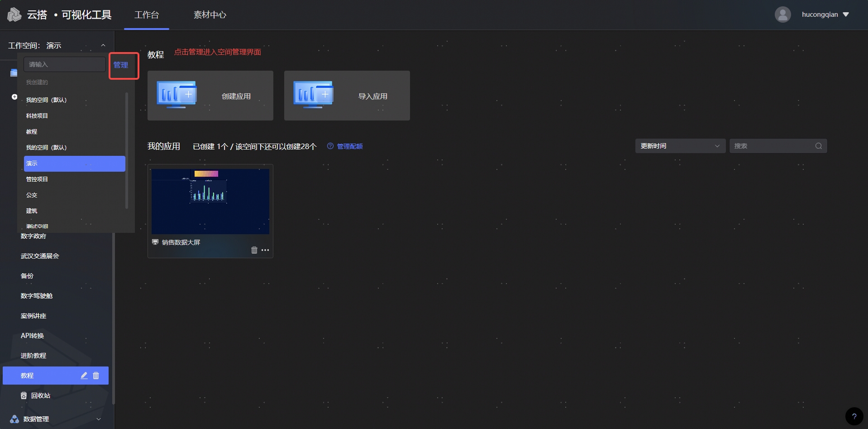This screenshot has height=429, width=868.
Task: Click the question mark icon beside 管理配额
Action: point(330,146)
